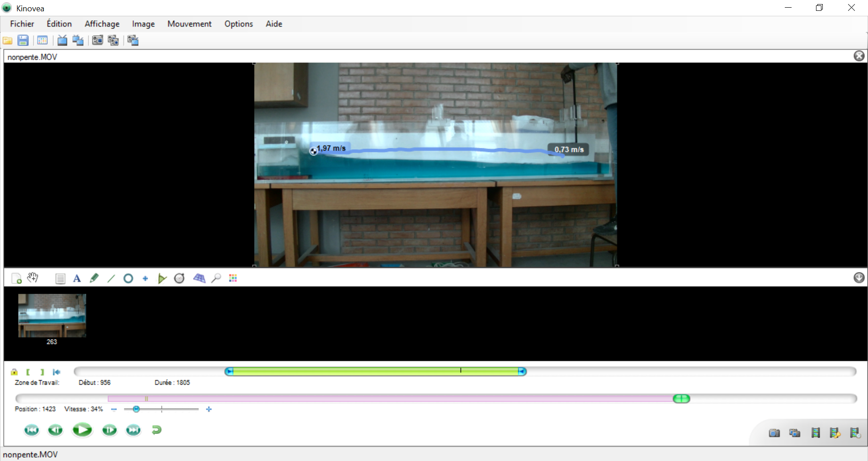Select key image thumbnail 263
The width and height of the screenshot is (868, 461).
click(x=52, y=315)
